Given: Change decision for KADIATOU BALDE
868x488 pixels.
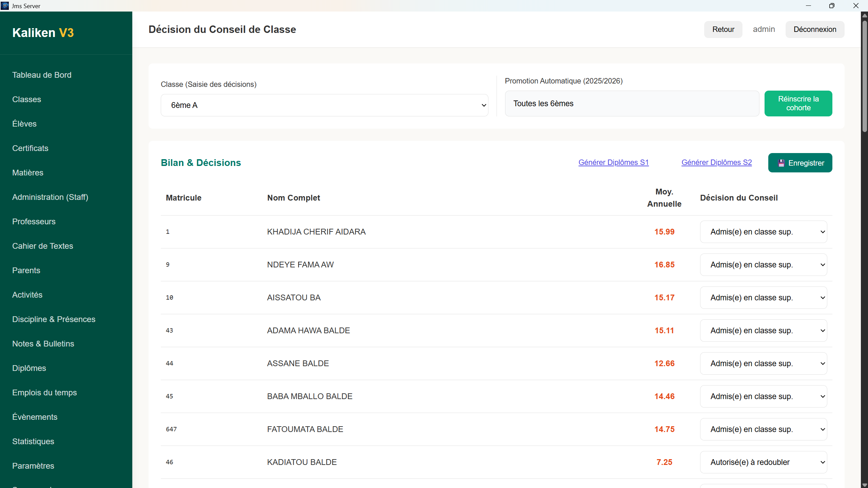Looking at the screenshot, I should coord(763,462).
